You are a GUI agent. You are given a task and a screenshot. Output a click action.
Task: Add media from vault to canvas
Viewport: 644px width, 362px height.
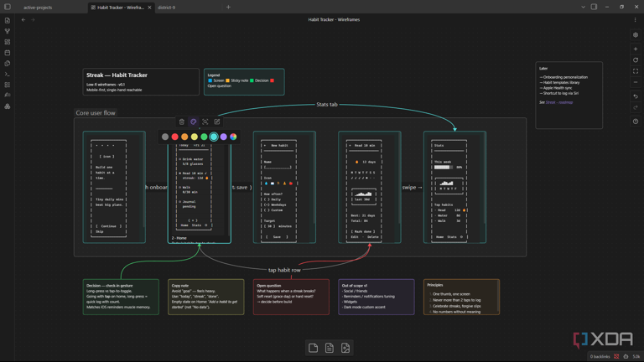(345, 348)
